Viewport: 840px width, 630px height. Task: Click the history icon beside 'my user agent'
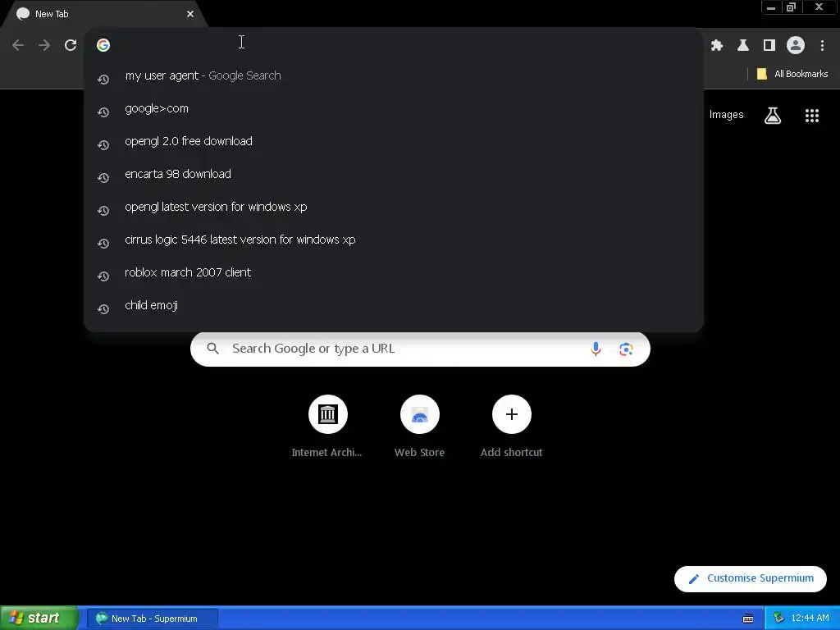103,80
